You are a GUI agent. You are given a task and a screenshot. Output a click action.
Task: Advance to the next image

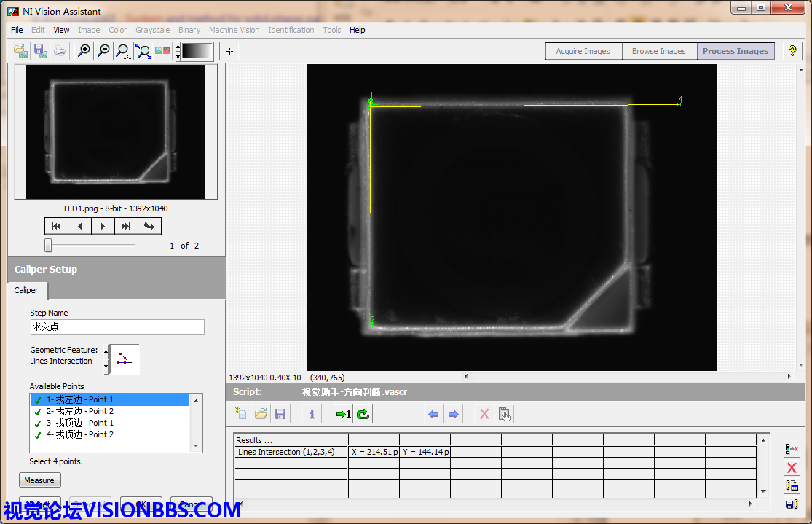[103, 226]
